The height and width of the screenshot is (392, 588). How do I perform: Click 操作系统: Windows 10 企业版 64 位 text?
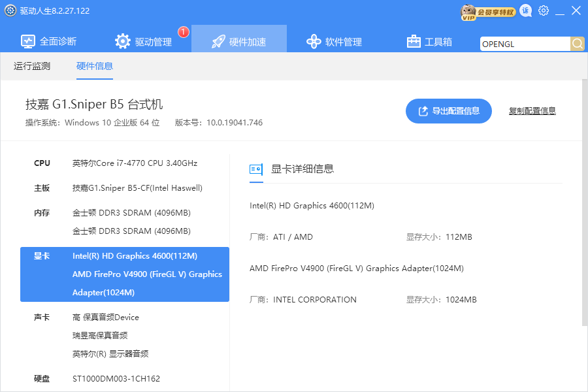click(93, 123)
